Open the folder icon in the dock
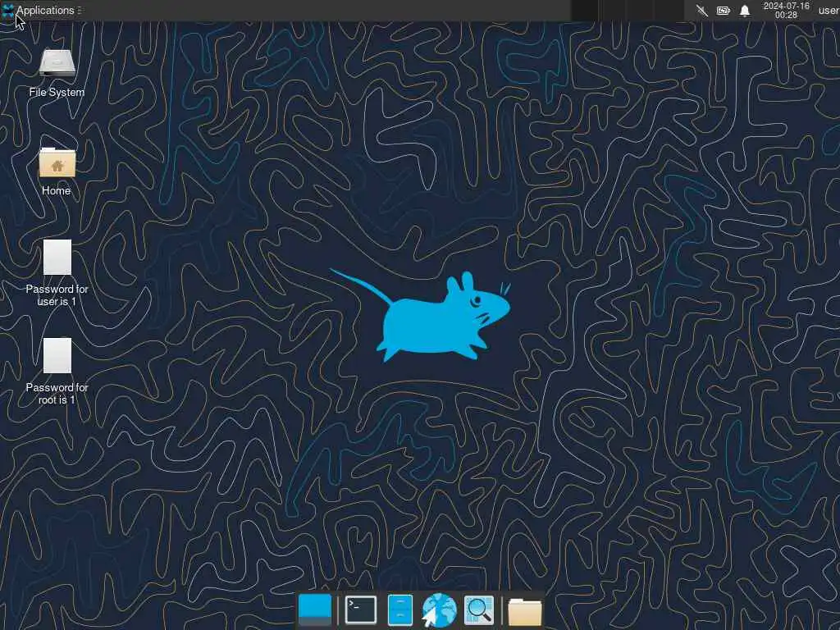 click(524, 611)
